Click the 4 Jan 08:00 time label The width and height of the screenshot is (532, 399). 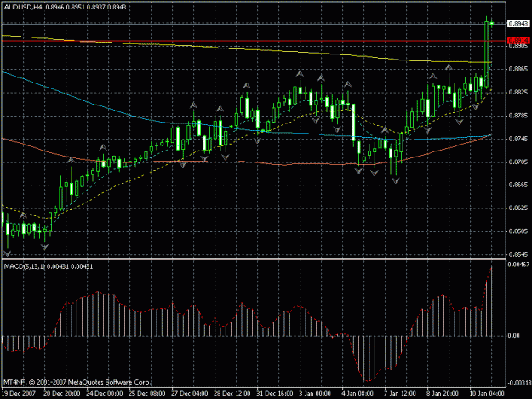point(358,394)
